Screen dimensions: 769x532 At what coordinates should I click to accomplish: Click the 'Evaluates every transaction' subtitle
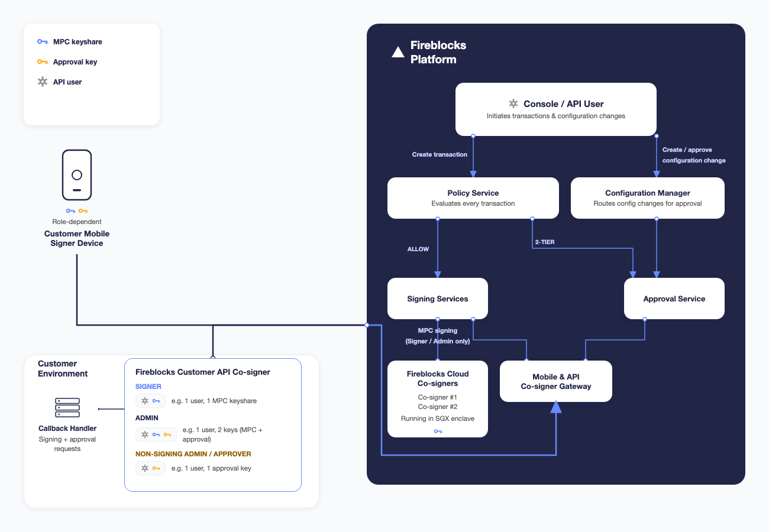coord(473,203)
